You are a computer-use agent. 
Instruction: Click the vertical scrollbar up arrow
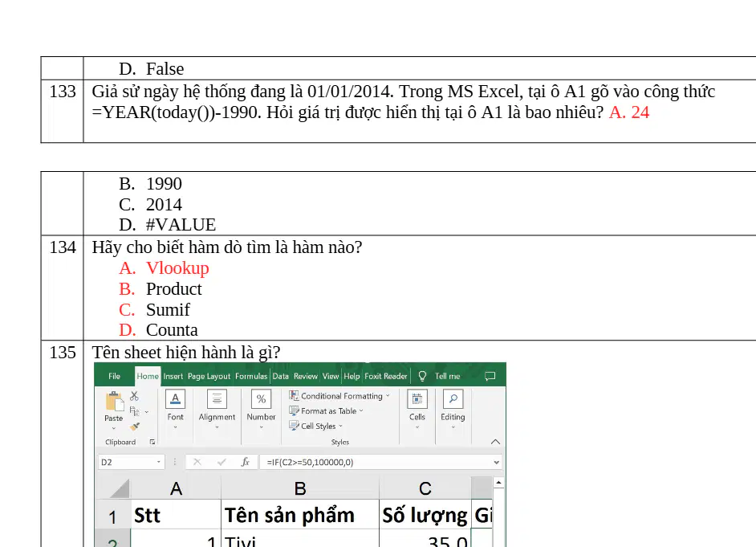(498, 483)
